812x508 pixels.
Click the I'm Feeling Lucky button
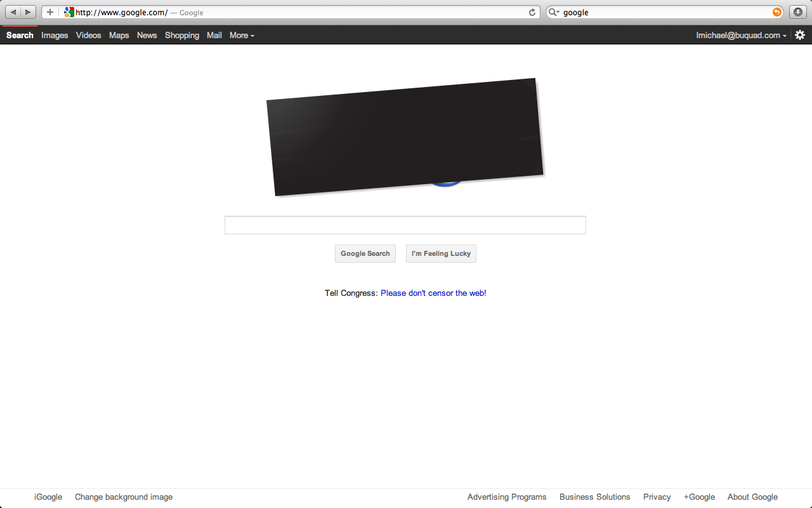pyautogui.click(x=441, y=253)
